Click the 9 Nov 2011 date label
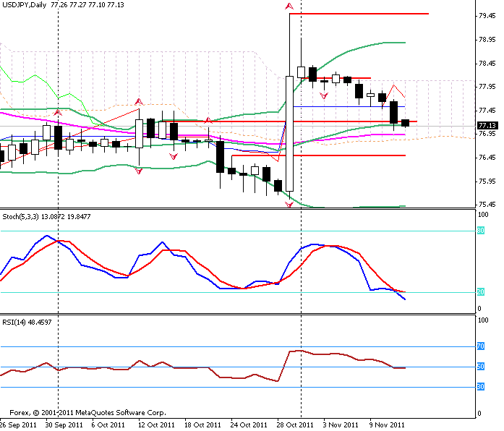504x431 pixels. pos(387,425)
